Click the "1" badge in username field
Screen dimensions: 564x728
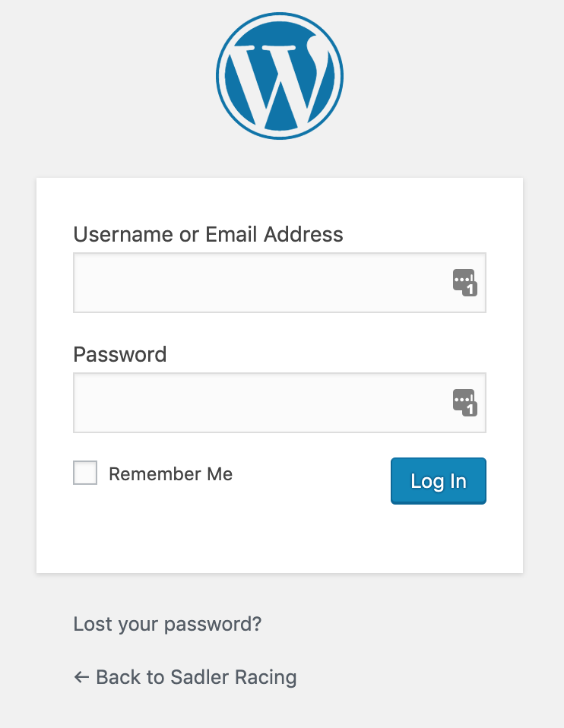[x=471, y=290]
